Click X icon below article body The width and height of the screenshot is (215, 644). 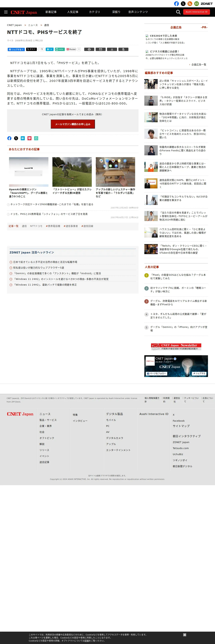pos(16,138)
